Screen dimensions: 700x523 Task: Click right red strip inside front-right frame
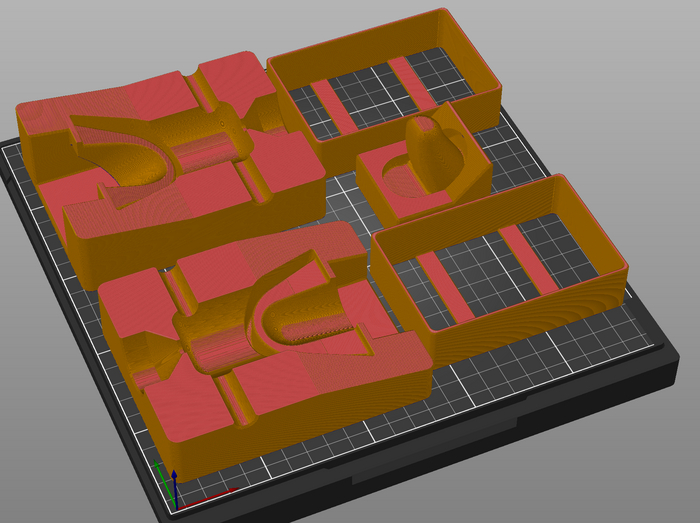[x=530, y=260]
